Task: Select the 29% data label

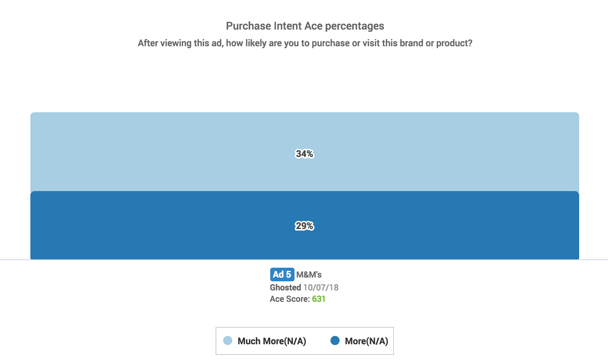Action: coord(304,226)
